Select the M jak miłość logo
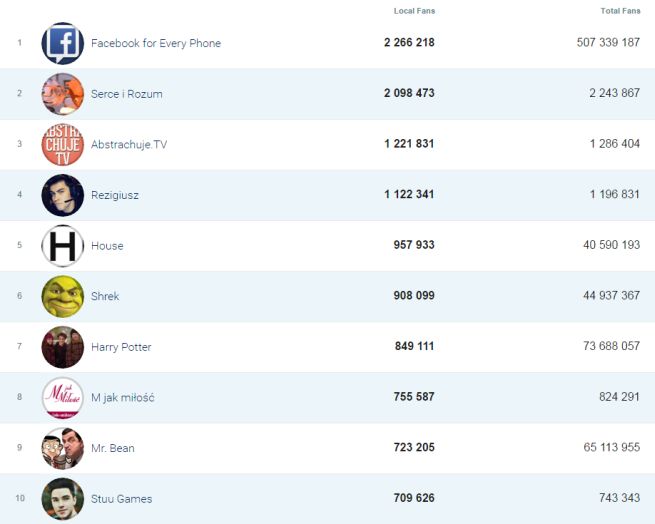The width and height of the screenshot is (655, 524). click(x=62, y=398)
